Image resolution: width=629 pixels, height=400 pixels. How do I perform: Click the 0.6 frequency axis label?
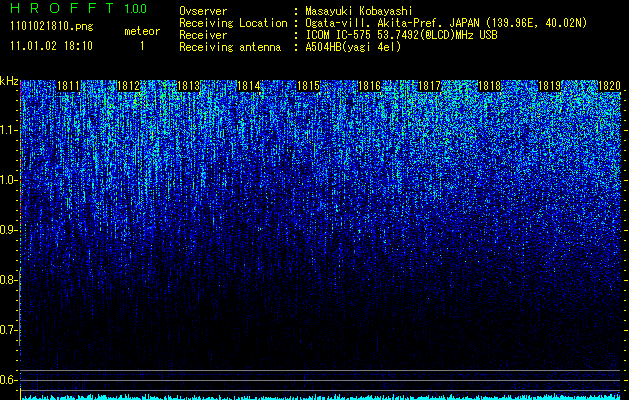[9, 380]
